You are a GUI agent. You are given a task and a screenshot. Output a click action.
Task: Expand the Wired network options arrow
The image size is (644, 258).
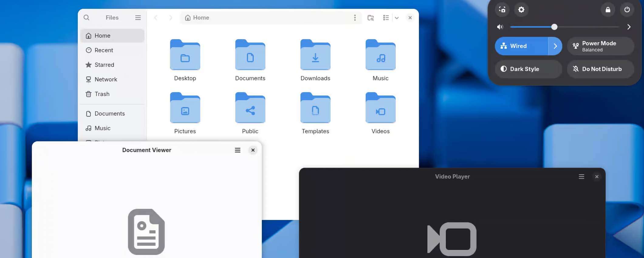(555, 46)
